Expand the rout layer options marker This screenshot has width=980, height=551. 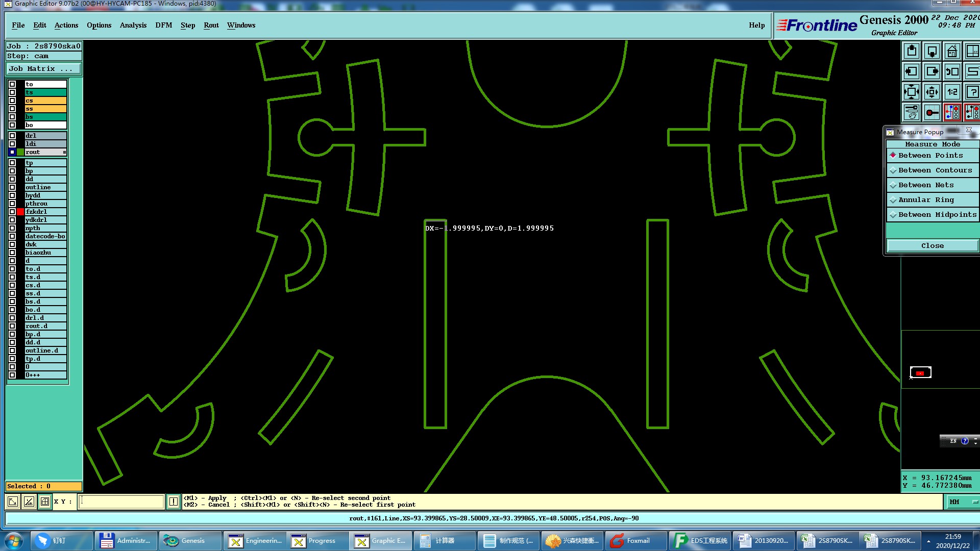click(x=64, y=152)
